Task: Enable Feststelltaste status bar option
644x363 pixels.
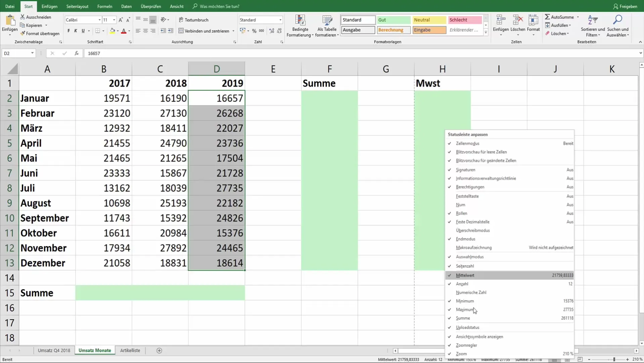Action: coord(509,196)
